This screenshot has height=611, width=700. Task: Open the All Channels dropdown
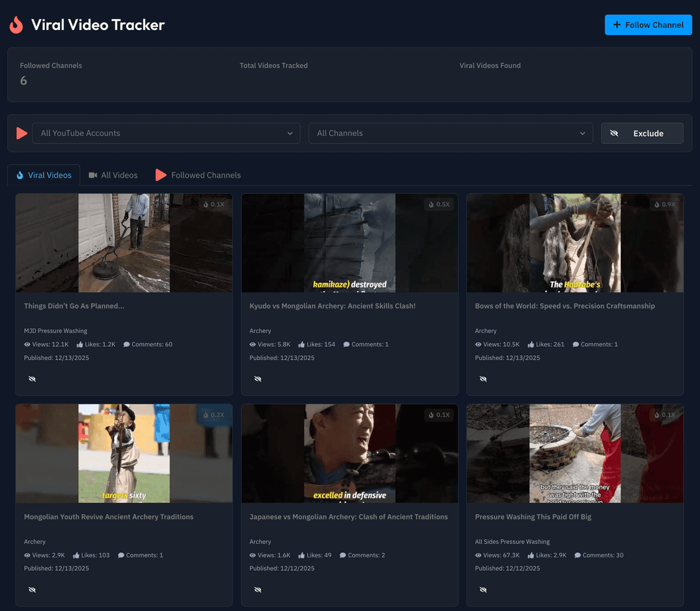pyautogui.click(x=450, y=133)
